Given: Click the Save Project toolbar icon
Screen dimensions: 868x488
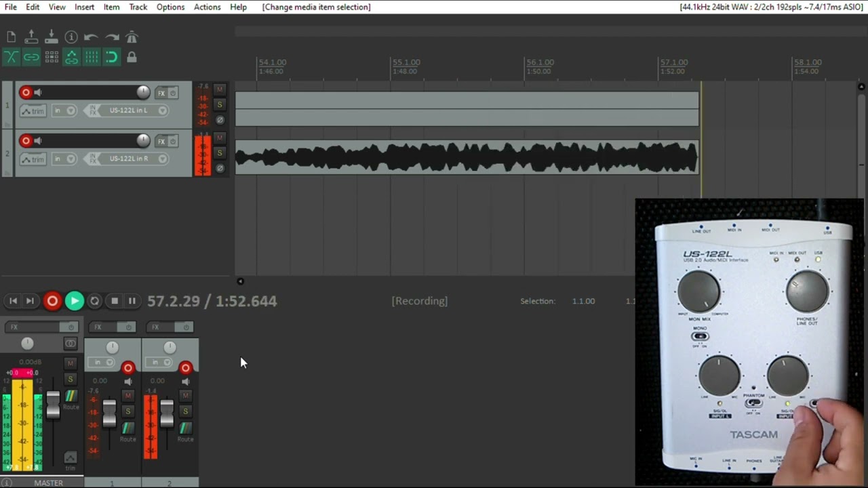Looking at the screenshot, I should click(x=52, y=37).
